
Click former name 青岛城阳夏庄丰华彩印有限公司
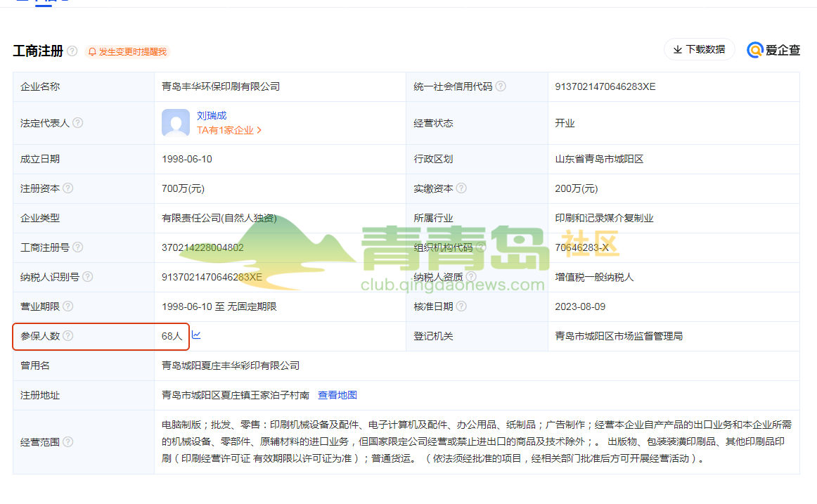pos(231,366)
